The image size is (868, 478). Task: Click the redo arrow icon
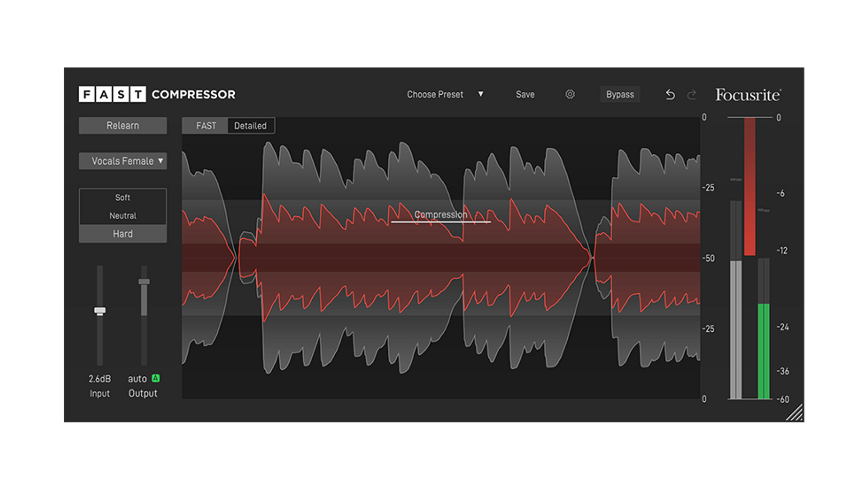[691, 95]
